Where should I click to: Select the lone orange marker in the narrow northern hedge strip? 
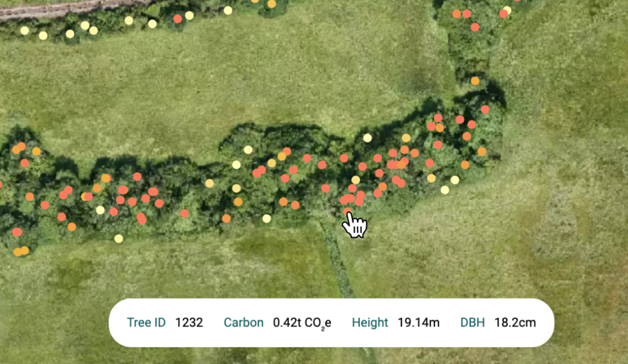coord(475,81)
